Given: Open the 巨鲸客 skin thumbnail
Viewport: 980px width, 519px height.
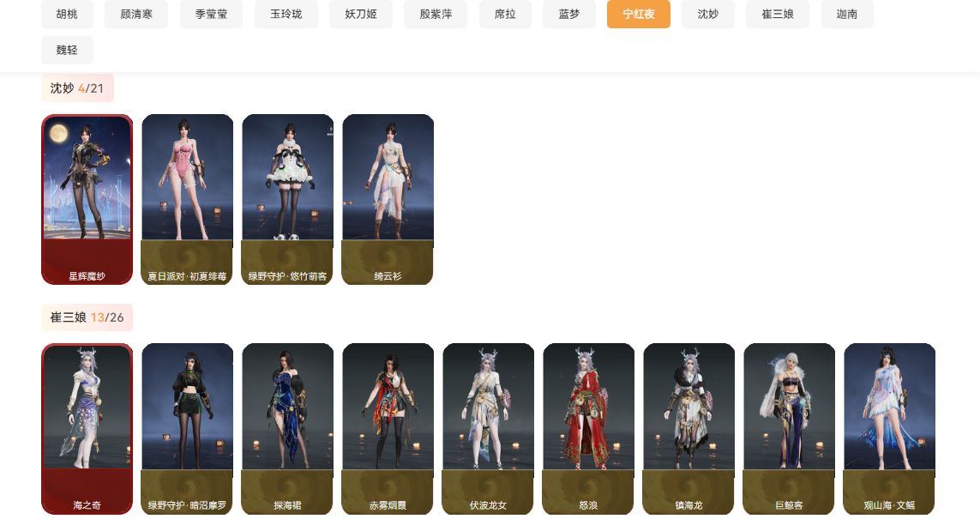Looking at the screenshot, I should coord(789,429).
